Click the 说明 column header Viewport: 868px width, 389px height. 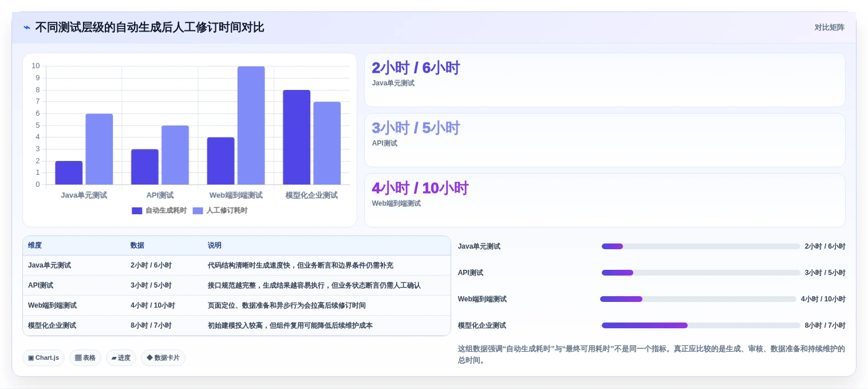click(215, 245)
